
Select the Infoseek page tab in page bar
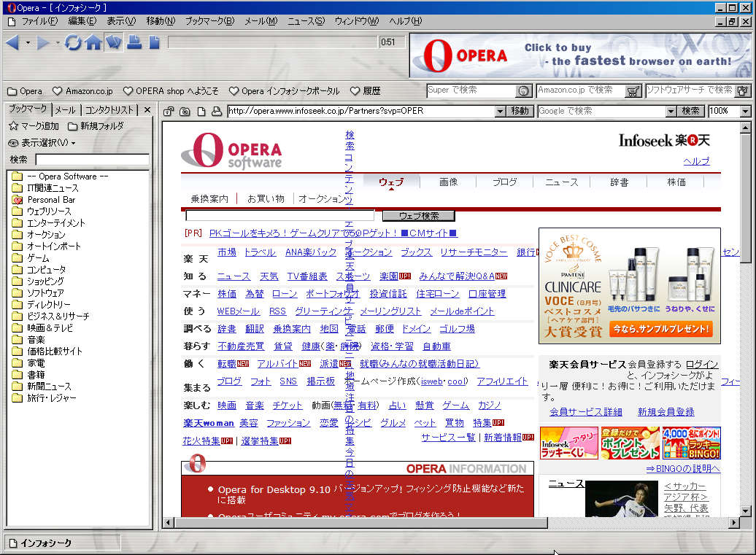coord(62,543)
